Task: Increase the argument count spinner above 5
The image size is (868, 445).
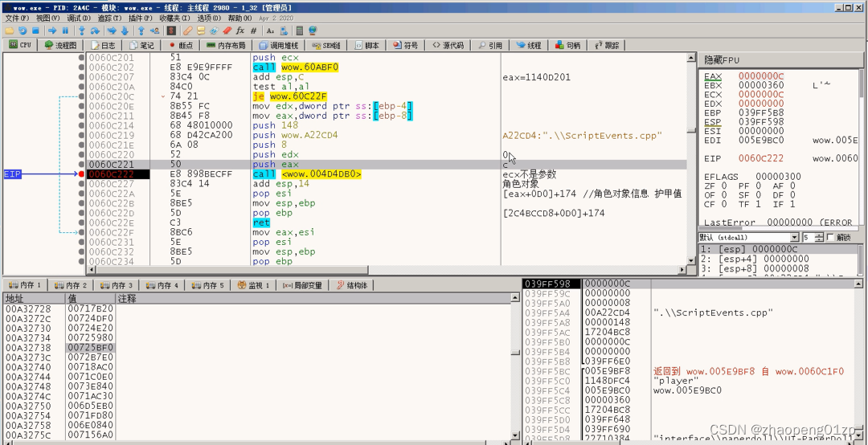Action: [821, 235]
